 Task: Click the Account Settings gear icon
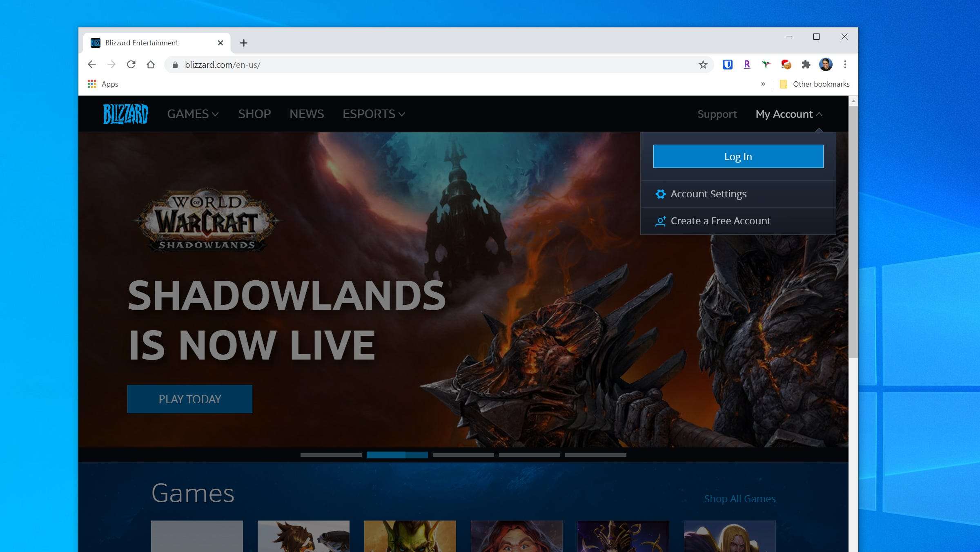pyautogui.click(x=660, y=194)
